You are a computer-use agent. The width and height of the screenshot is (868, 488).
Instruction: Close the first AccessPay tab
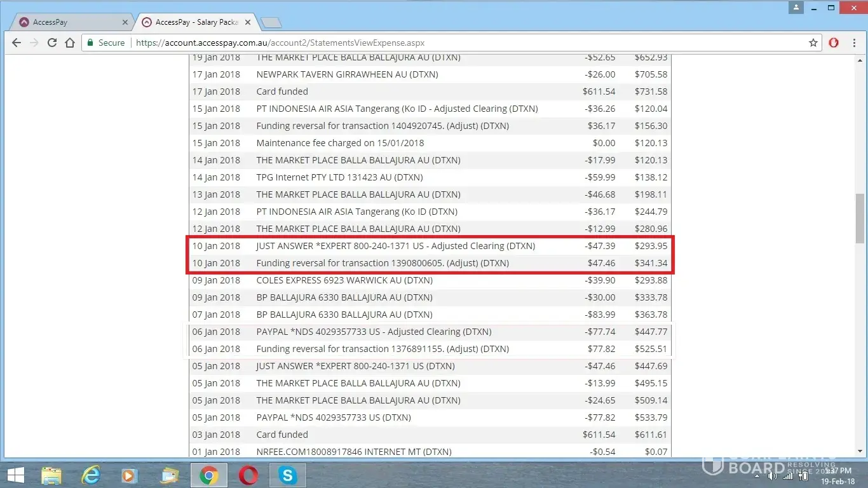125,22
